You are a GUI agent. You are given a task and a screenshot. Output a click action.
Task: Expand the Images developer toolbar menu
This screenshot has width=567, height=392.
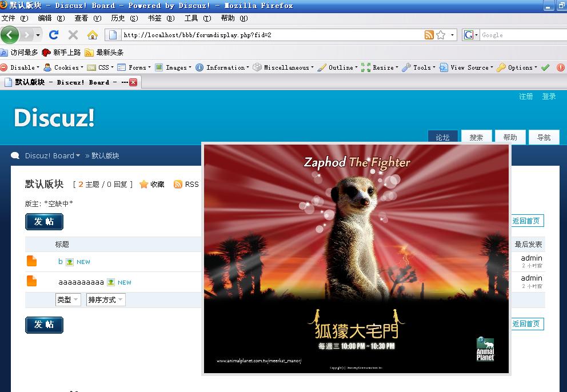[x=173, y=67]
